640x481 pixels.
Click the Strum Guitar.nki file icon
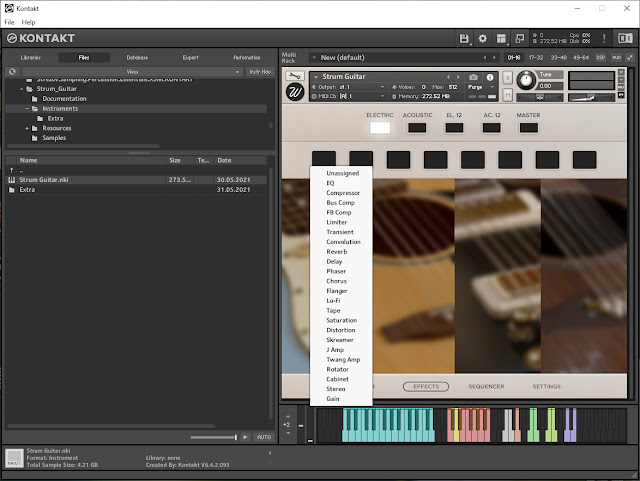point(12,180)
